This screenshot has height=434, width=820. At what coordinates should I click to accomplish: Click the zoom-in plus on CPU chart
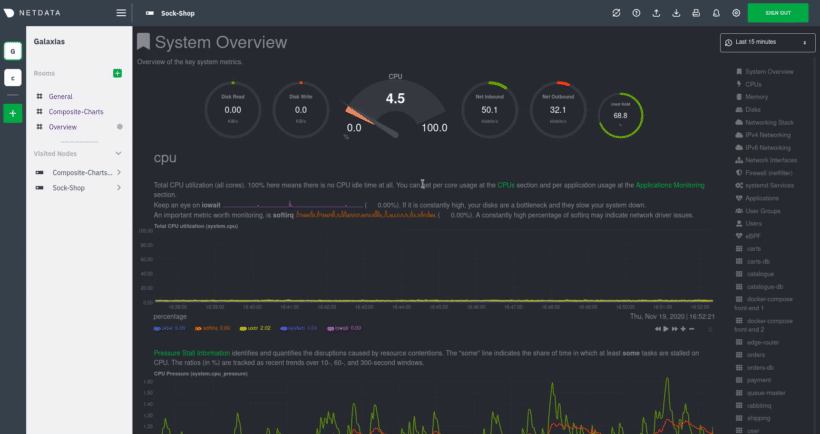[683, 329]
